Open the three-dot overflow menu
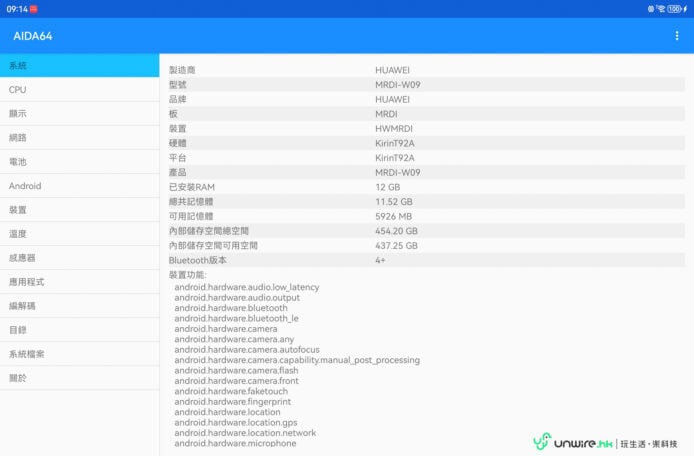Image resolution: width=694 pixels, height=456 pixels. pos(677,36)
